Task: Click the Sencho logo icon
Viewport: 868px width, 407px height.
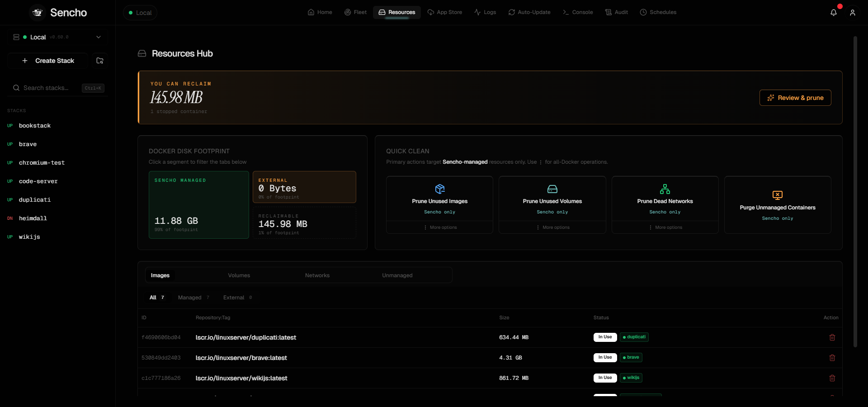Action: pyautogui.click(x=38, y=13)
